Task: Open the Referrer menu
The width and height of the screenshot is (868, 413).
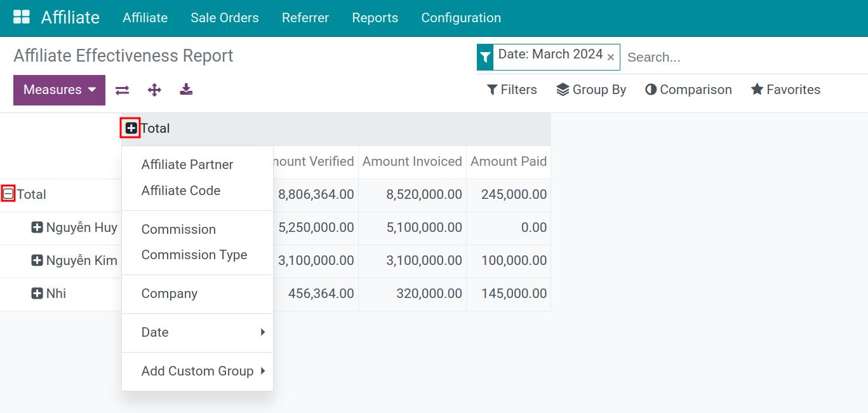Action: tap(305, 18)
